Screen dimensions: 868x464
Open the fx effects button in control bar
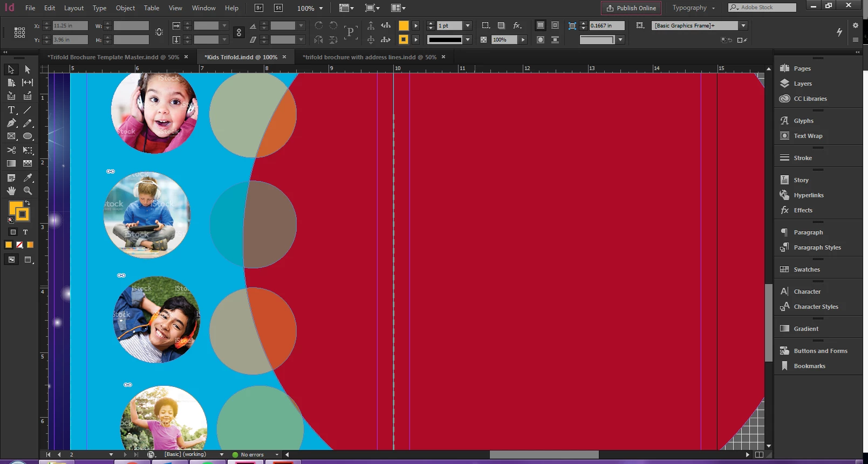point(517,25)
